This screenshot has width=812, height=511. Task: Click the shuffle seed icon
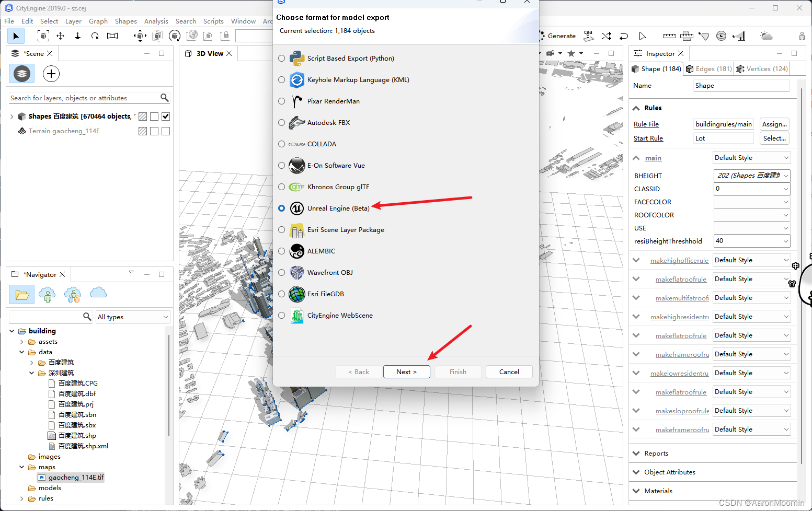(x=607, y=36)
